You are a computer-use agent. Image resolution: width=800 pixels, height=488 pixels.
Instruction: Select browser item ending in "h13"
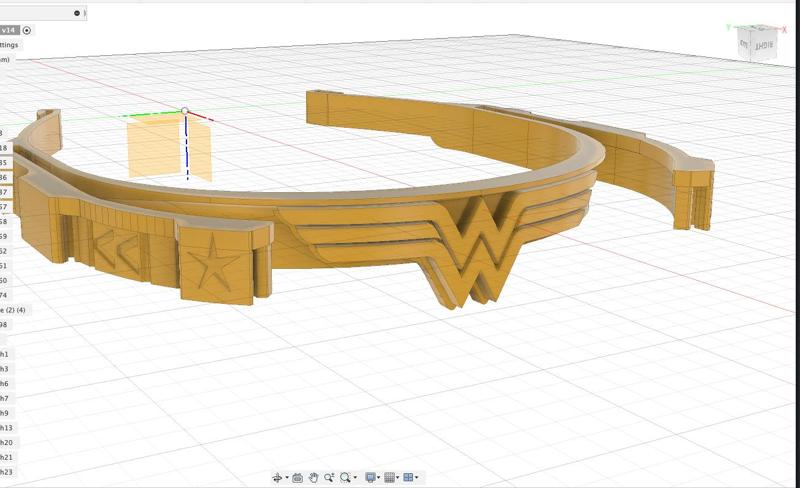tap(6, 428)
